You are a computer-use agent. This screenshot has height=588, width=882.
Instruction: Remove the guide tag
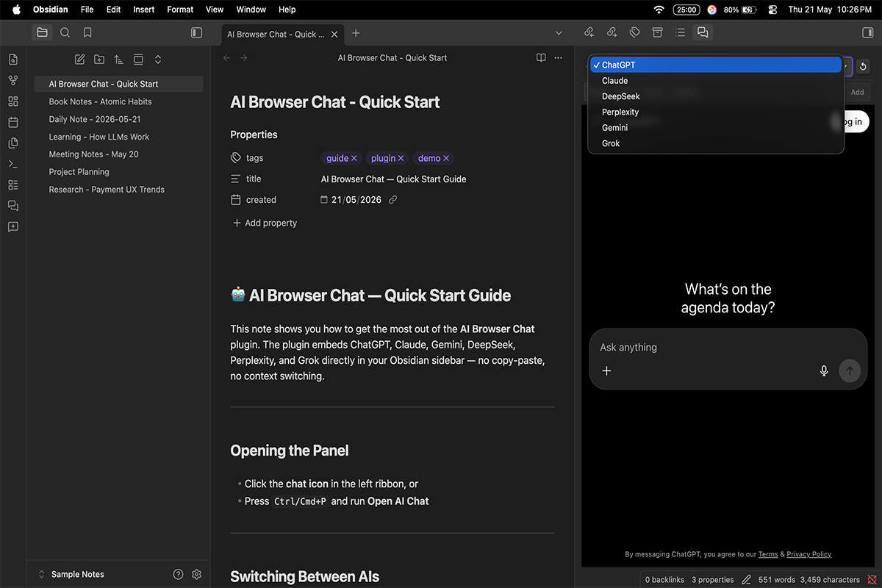tap(354, 158)
